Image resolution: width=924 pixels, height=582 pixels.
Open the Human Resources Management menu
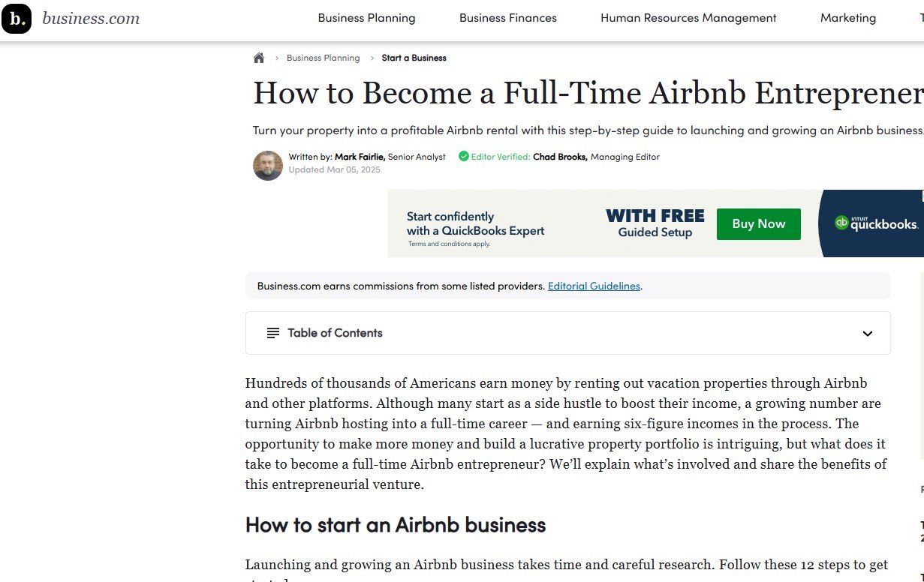[688, 18]
